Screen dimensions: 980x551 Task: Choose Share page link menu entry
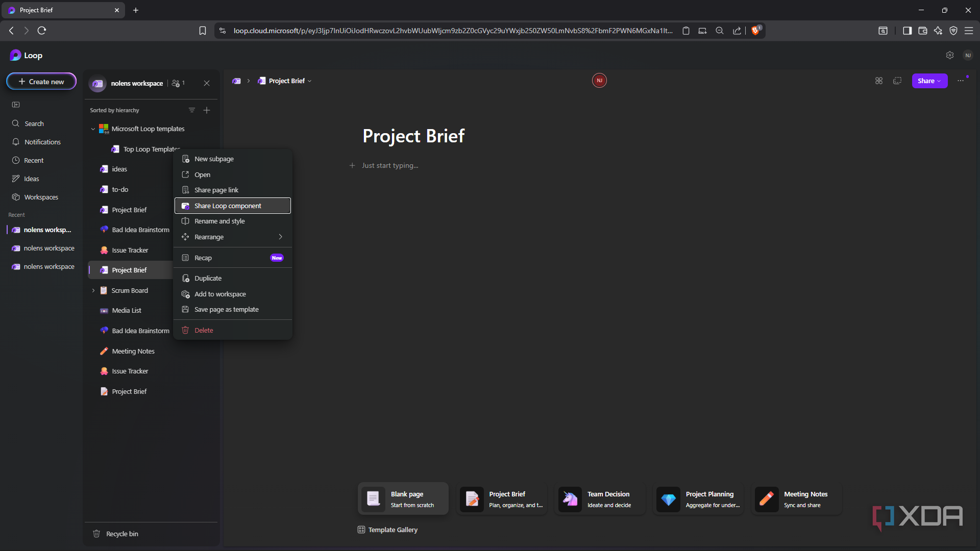point(233,190)
